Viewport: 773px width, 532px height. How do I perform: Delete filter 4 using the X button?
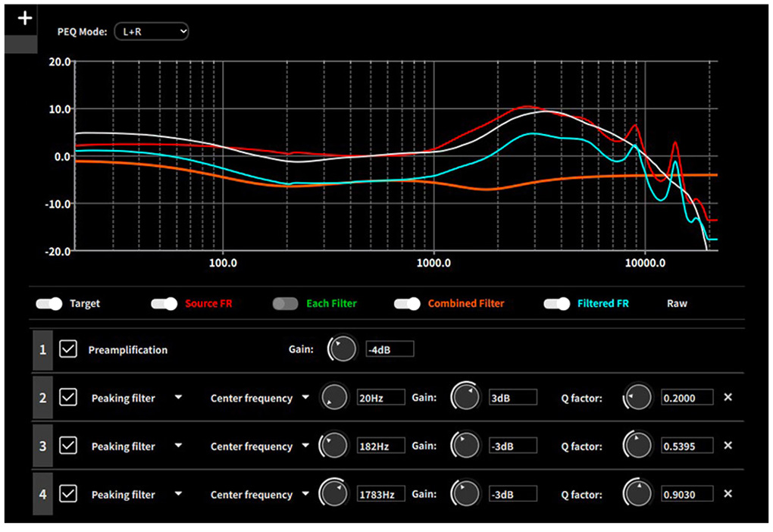pyautogui.click(x=727, y=494)
